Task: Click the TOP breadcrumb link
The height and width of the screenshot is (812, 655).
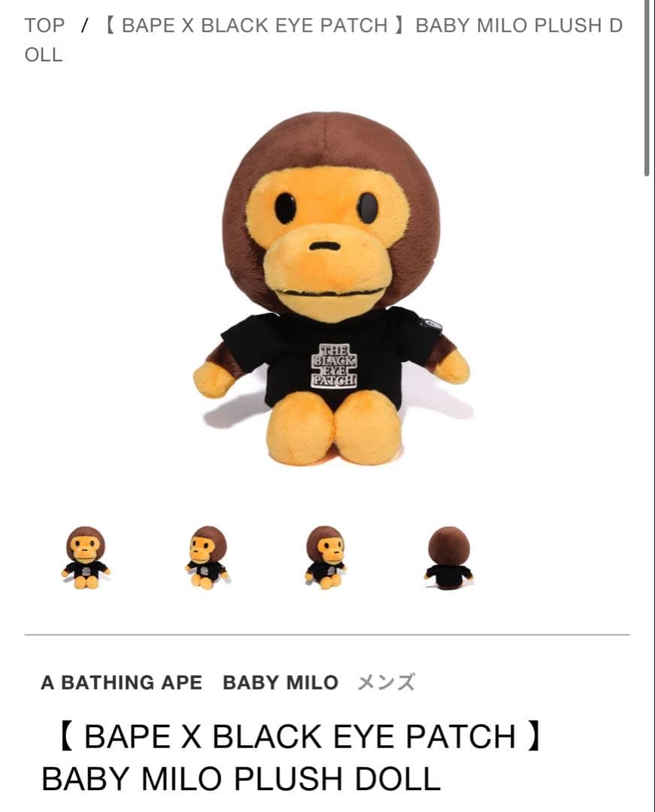Action: point(44,25)
